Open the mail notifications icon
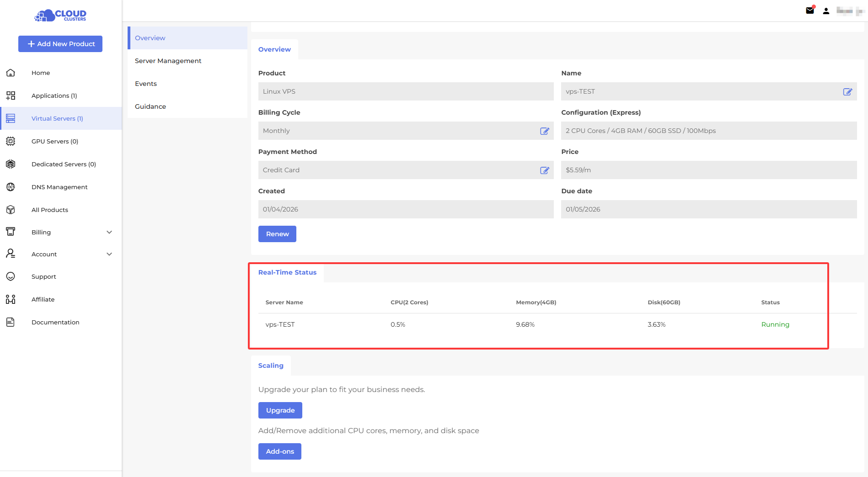Image resolution: width=868 pixels, height=477 pixels. 810,11
